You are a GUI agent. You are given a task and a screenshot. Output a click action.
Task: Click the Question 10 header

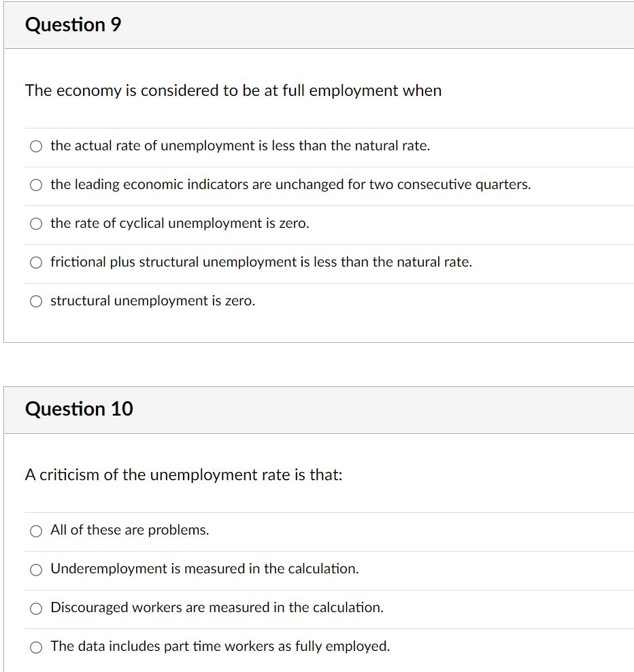pyautogui.click(x=79, y=409)
